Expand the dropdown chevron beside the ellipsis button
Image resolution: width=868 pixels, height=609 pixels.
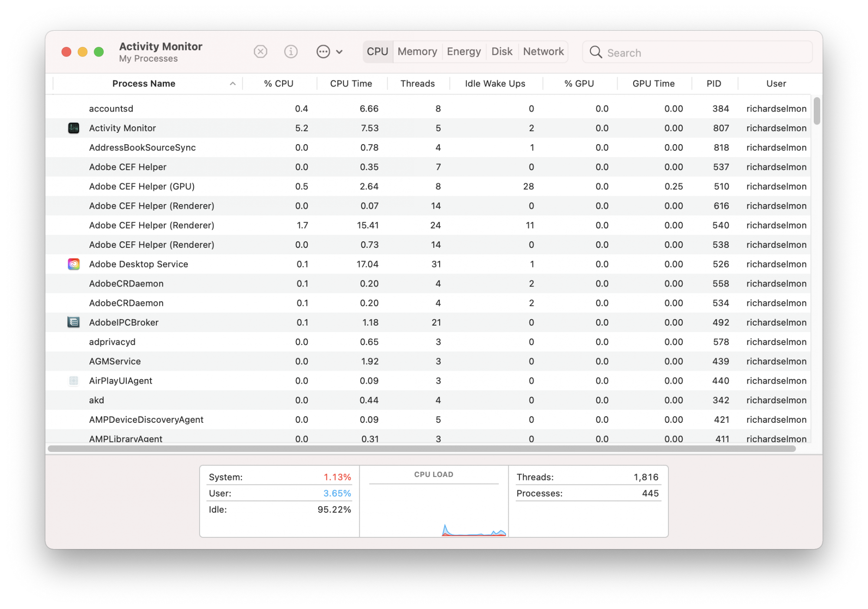click(339, 52)
